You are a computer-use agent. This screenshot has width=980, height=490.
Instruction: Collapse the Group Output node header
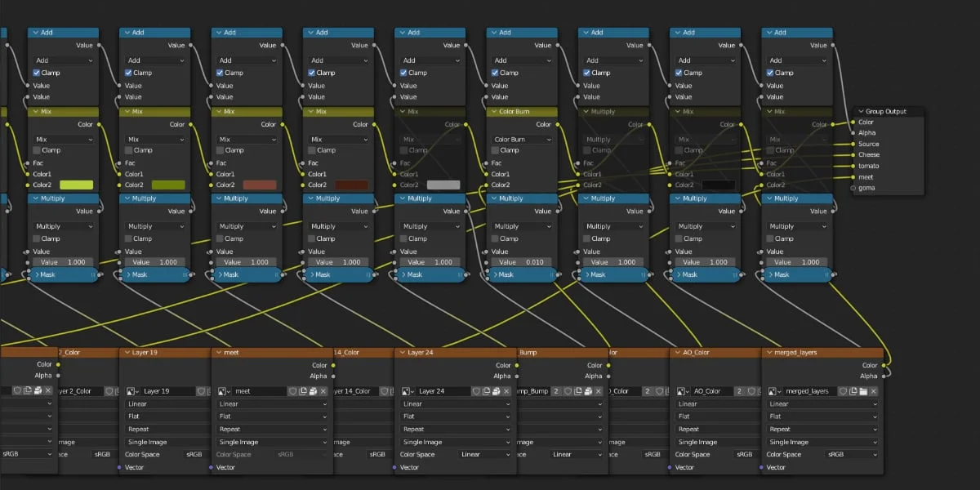tap(861, 110)
